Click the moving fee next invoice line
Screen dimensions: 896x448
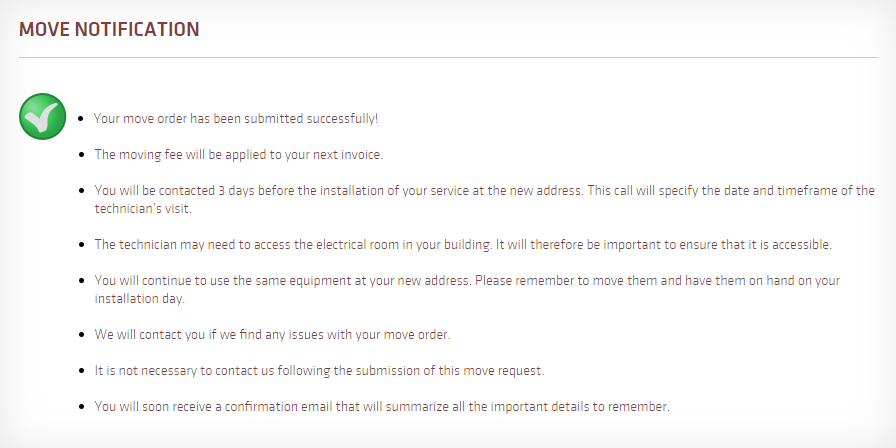(x=239, y=155)
